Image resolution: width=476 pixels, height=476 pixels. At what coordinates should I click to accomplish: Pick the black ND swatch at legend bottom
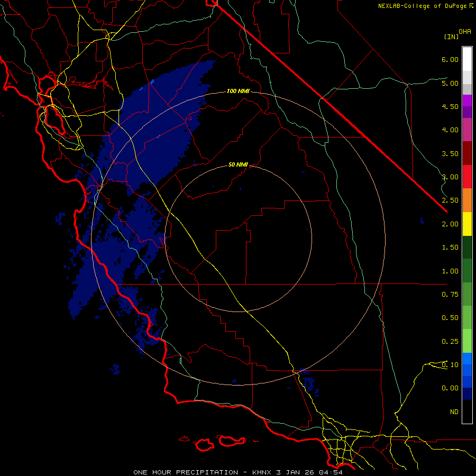pos(467,411)
